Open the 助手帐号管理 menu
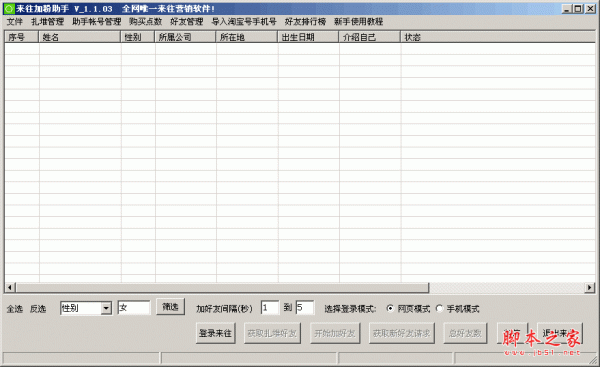Viewport: 600px width, 367px height. pos(96,22)
